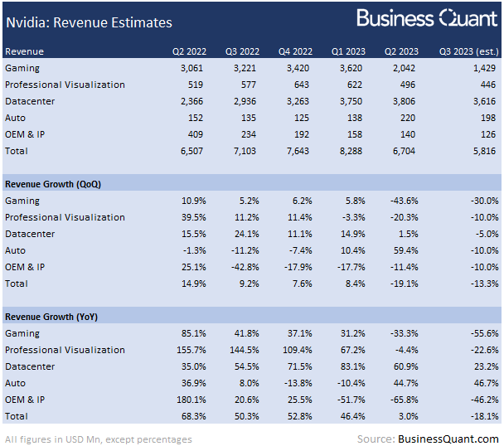This screenshot has height=446, width=504.
Task: Click the footnote about figures in USD Mn
Action: pos(99,439)
